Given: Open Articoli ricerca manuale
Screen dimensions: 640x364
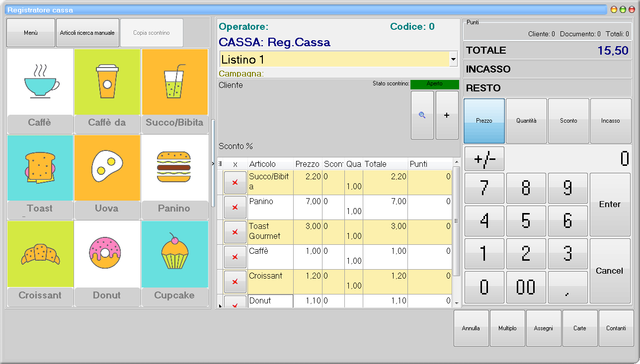Looking at the screenshot, I should pos(87,33).
